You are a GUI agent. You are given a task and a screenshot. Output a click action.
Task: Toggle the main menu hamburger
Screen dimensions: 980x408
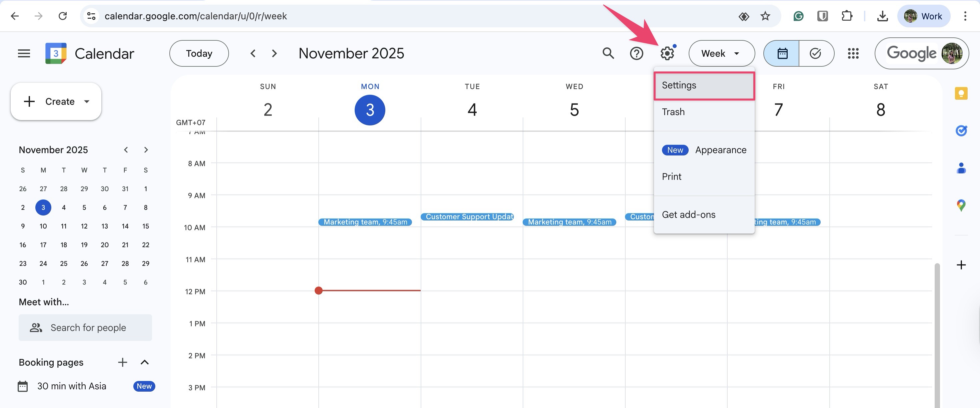[x=24, y=53]
